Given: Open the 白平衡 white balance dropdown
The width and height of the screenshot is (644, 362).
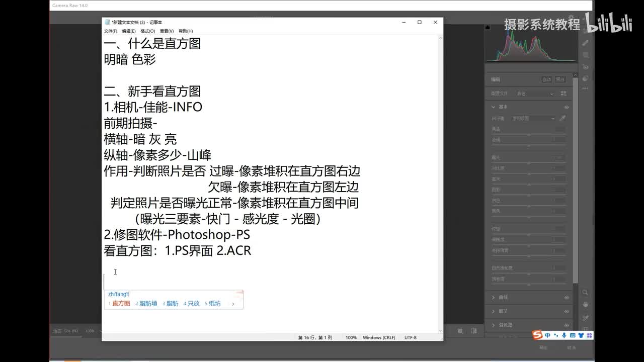Looking at the screenshot, I should point(533,119).
